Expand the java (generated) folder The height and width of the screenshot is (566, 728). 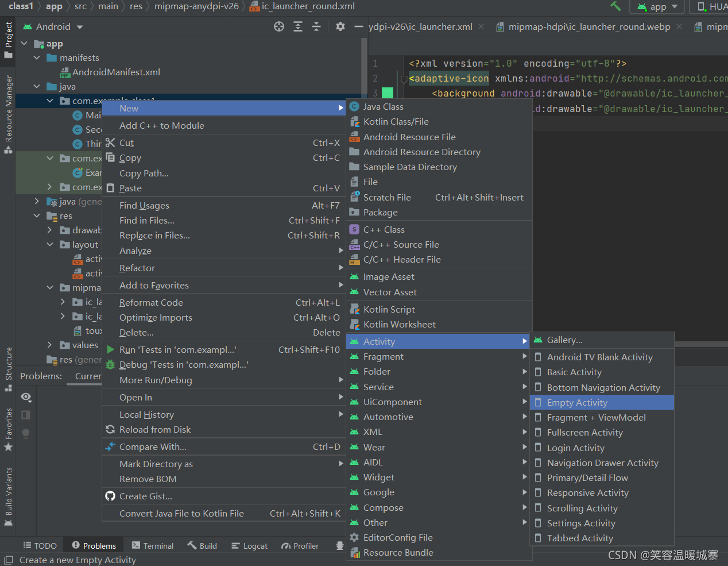coord(37,202)
